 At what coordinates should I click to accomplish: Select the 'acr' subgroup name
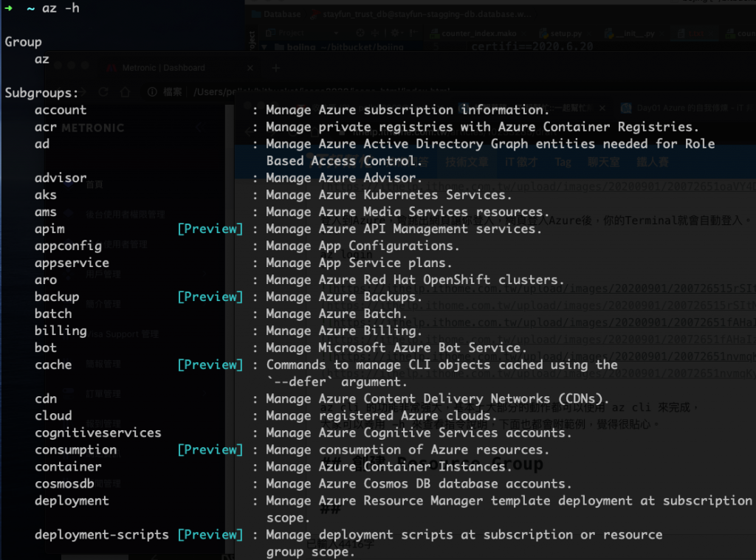(45, 127)
